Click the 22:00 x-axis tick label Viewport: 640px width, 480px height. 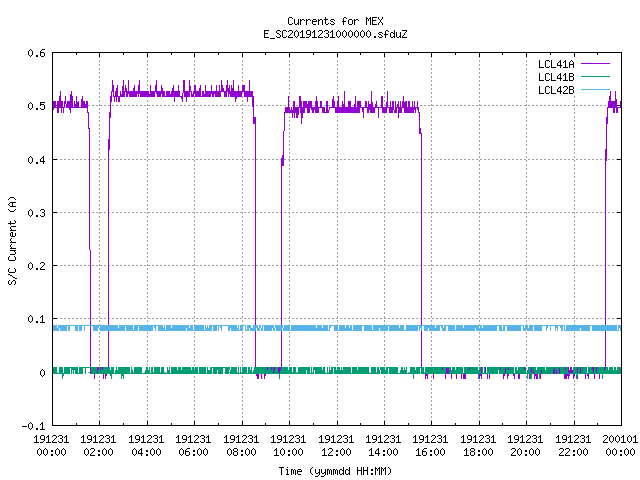(573, 452)
